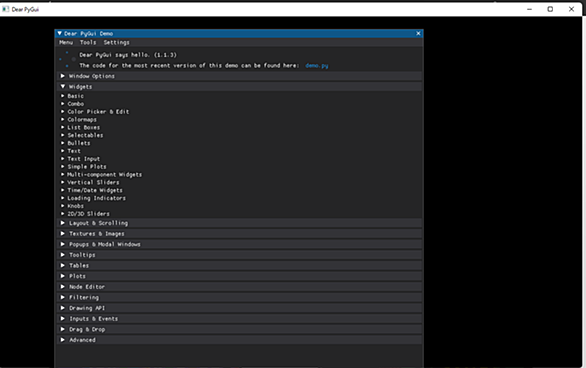The height and width of the screenshot is (368, 586).
Task: Expand the 2D/3D Sliders node
Action: (x=85, y=214)
